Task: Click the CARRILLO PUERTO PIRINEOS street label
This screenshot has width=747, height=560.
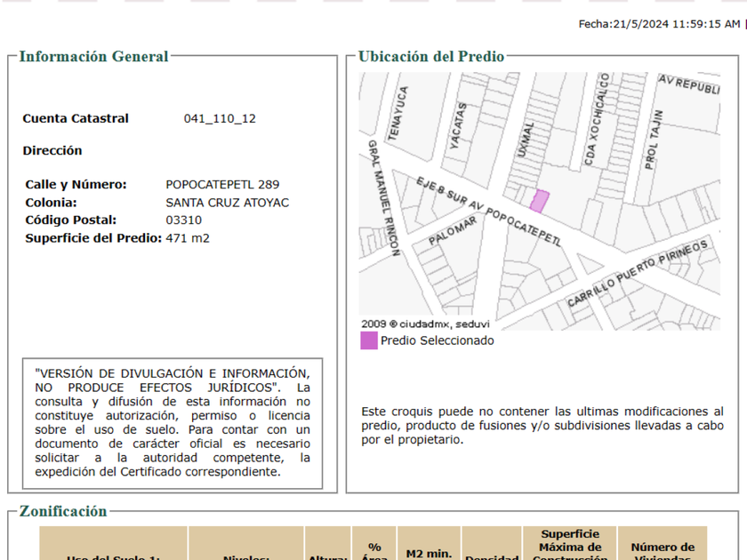Action: pos(638,274)
